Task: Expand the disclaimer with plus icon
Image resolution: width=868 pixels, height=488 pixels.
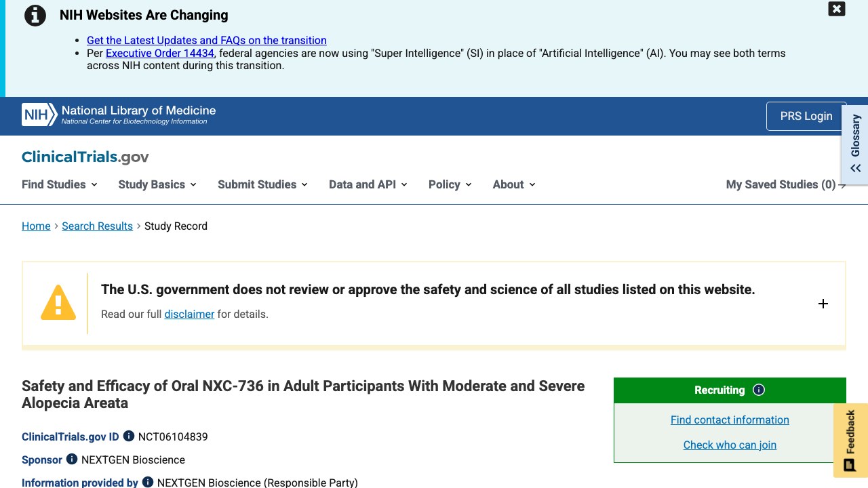Action: pos(823,304)
